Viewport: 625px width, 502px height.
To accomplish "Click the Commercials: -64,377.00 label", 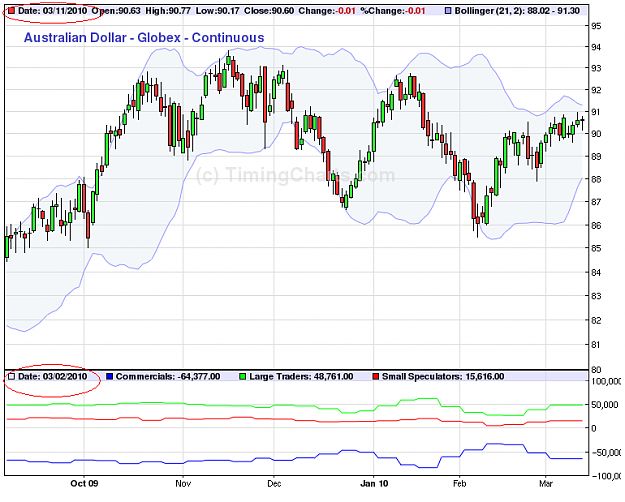I will pos(168,376).
